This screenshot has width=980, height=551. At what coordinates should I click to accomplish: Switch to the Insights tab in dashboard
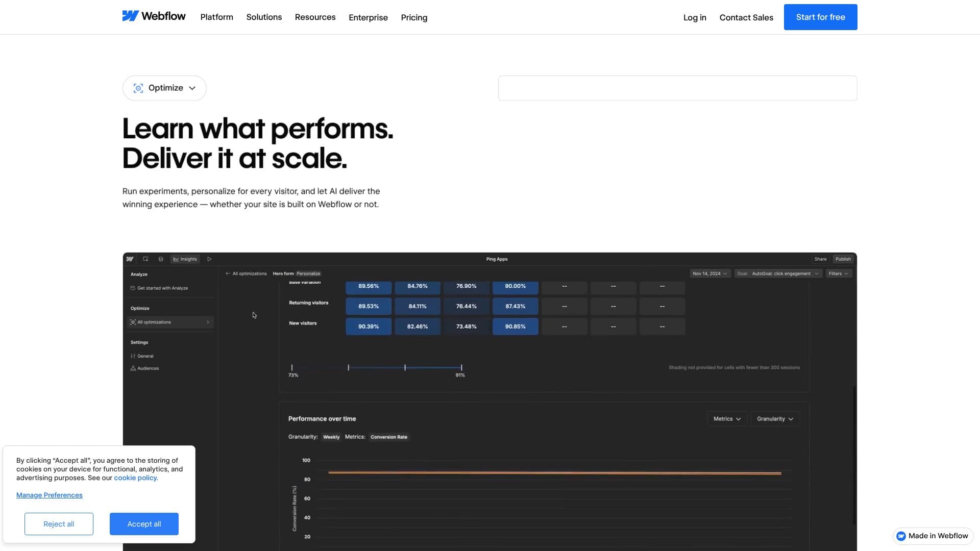[x=185, y=259]
